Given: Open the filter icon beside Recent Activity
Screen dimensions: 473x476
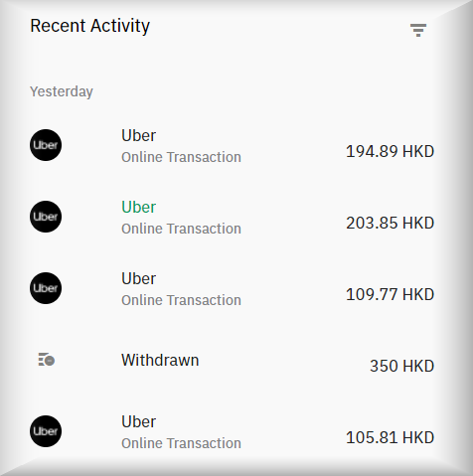Looking at the screenshot, I should [418, 30].
